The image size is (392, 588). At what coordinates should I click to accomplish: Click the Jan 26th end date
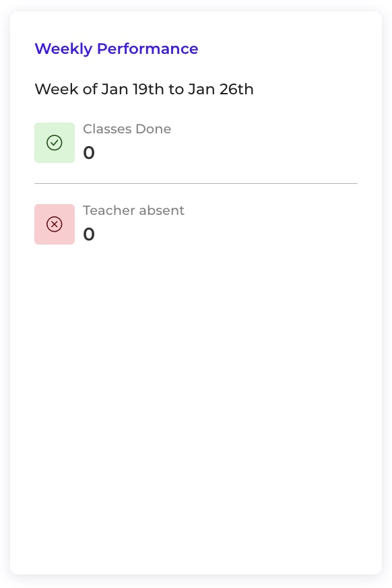pos(220,90)
